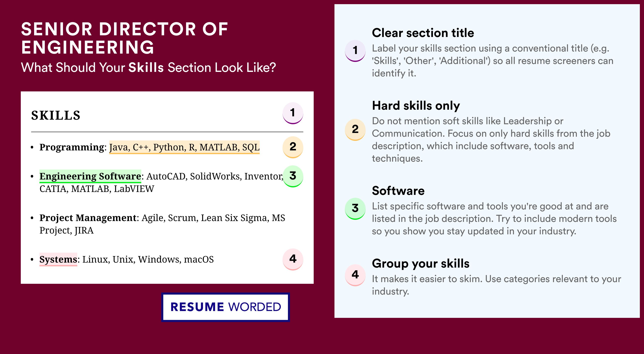Click green badge 3 next to Software tip
This screenshot has height=354, width=644.
[x=355, y=209]
